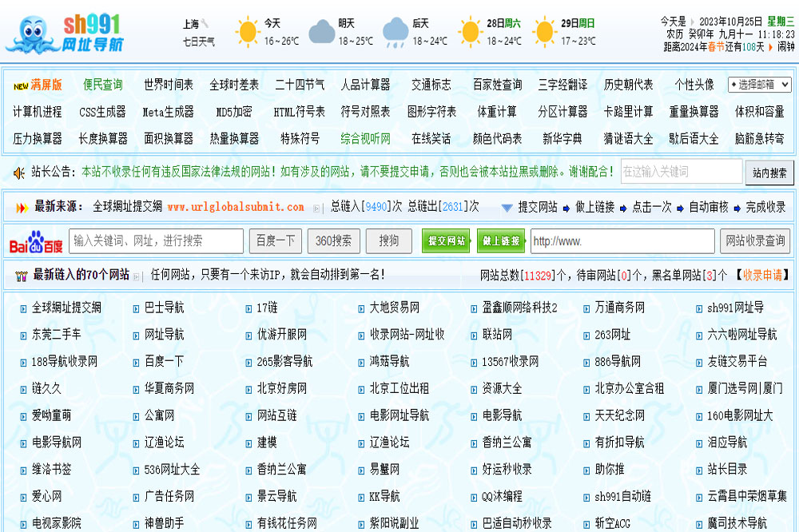This screenshot has height=532, width=799.
Task: Select 颜色代码表 in the tools menu
Action: click(497, 139)
